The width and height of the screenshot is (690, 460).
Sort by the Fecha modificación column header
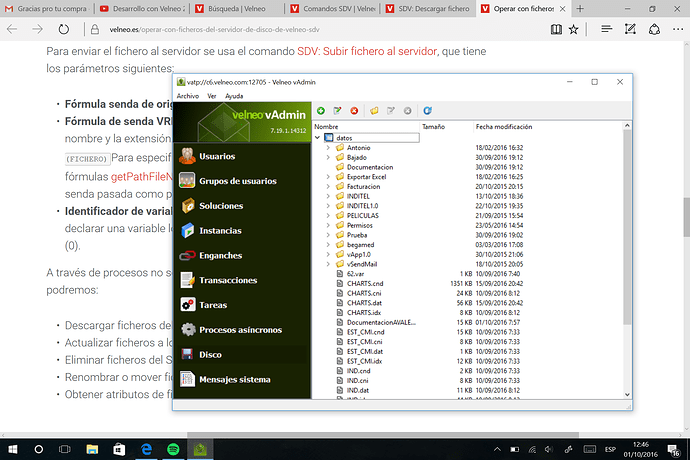(x=504, y=127)
